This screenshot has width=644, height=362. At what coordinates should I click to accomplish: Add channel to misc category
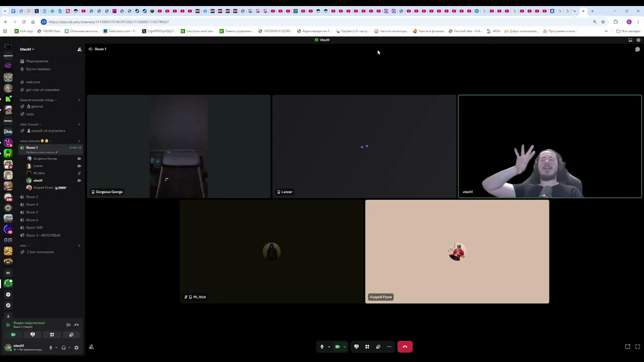tap(79, 246)
